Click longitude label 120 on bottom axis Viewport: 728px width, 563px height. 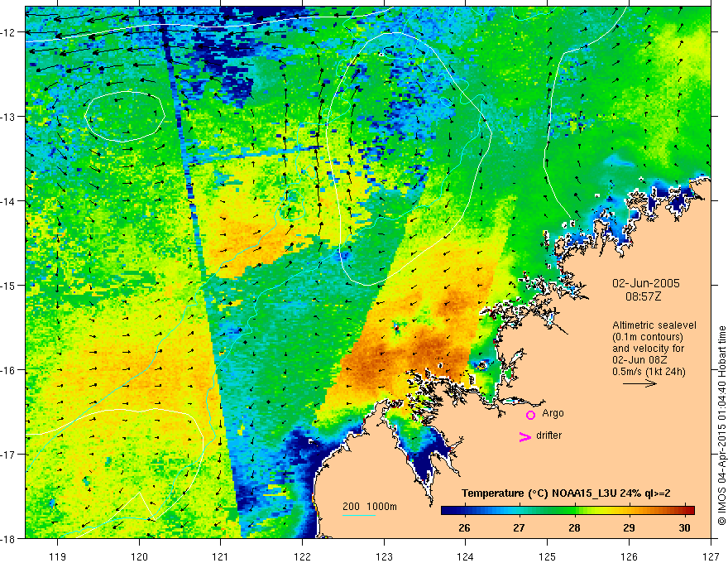[x=139, y=556]
